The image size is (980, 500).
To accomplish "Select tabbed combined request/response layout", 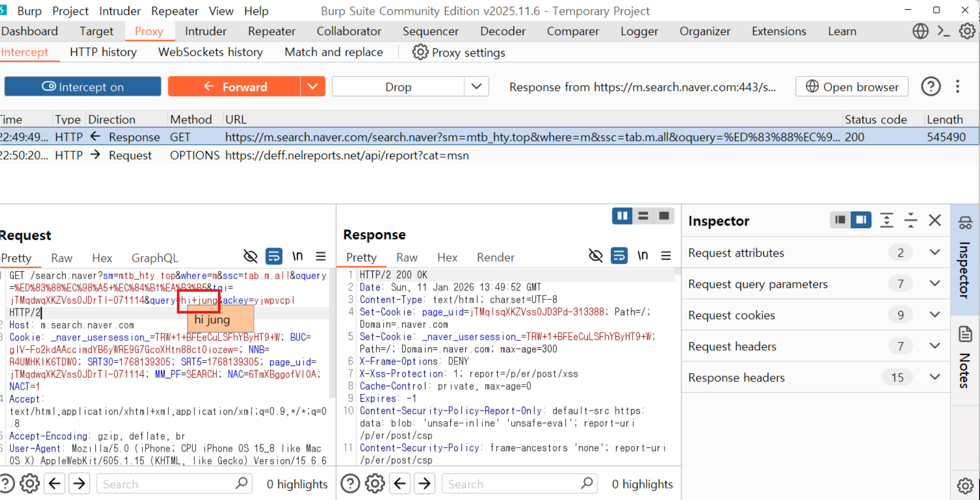I will click(x=664, y=216).
